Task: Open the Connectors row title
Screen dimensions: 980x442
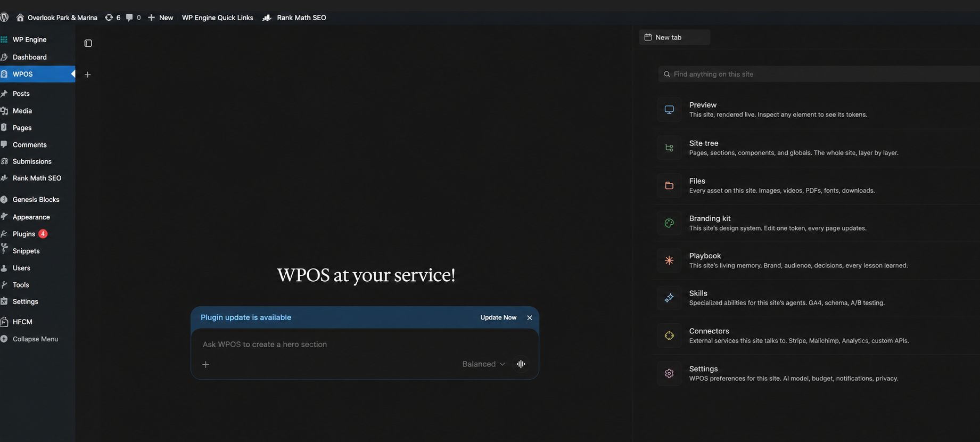Action: [x=709, y=331]
